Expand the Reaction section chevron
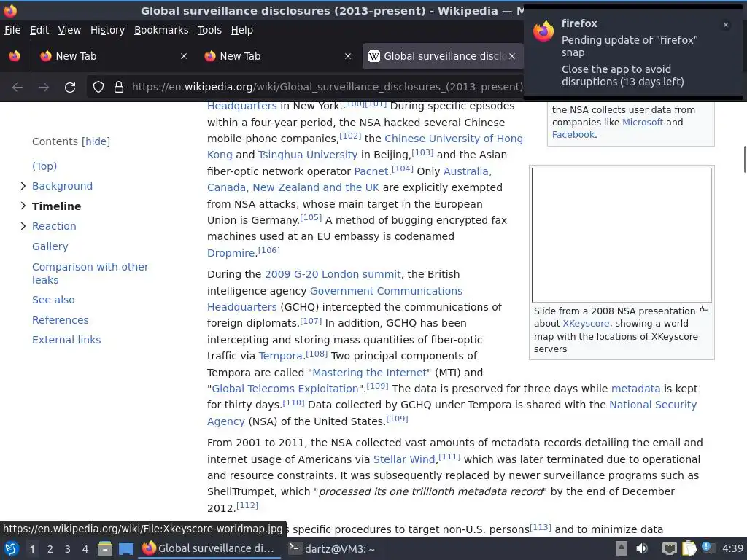This screenshot has height=560, width=747. click(23, 226)
